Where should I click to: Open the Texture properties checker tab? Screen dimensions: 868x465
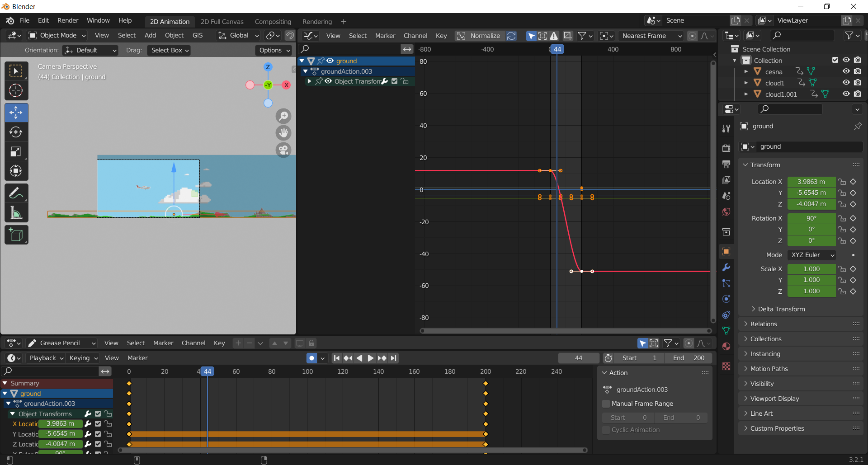click(x=726, y=366)
